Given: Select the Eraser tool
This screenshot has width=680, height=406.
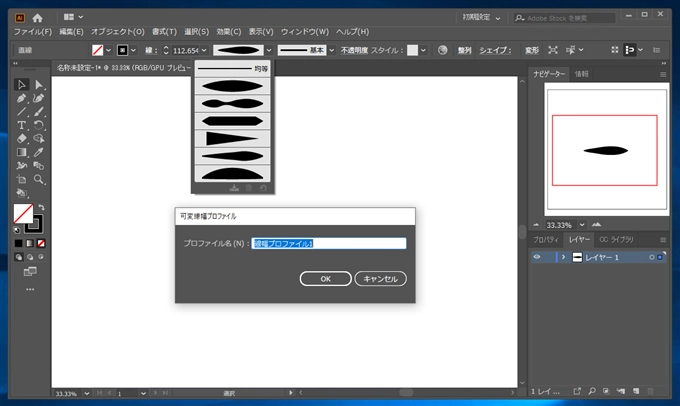Looking at the screenshot, I should (x=21, y=139).
